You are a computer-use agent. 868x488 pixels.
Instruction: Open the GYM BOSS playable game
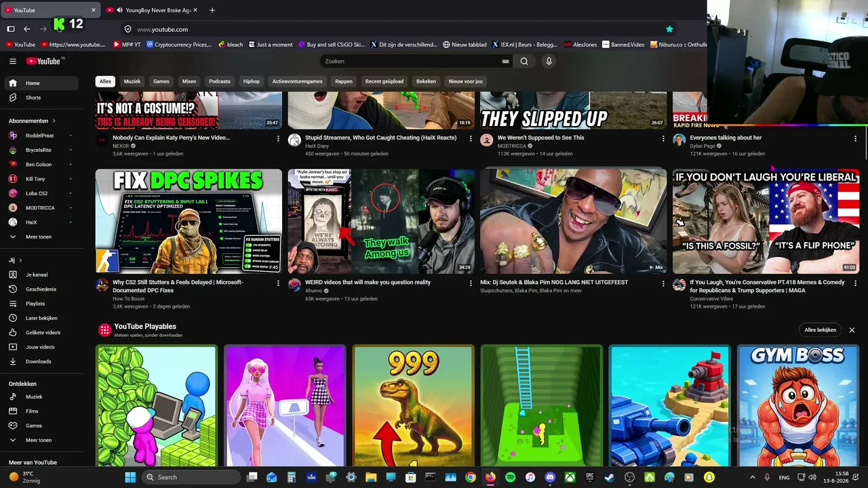798,405
